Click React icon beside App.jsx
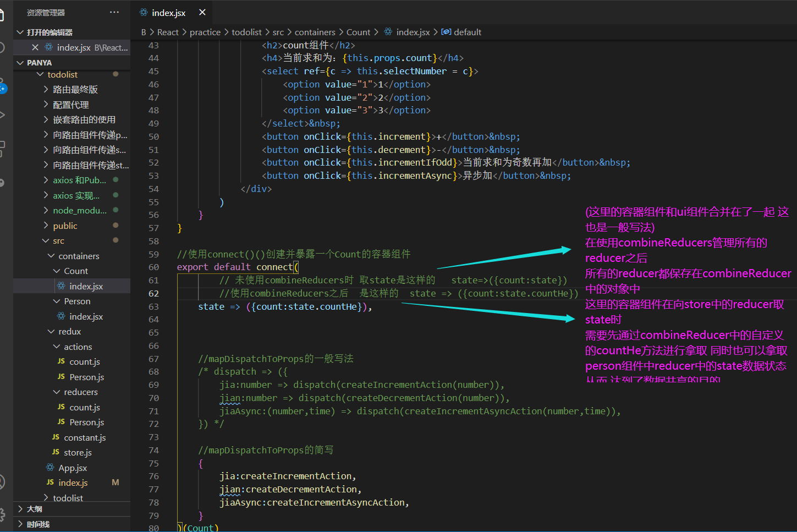 (x=51, y=468)
